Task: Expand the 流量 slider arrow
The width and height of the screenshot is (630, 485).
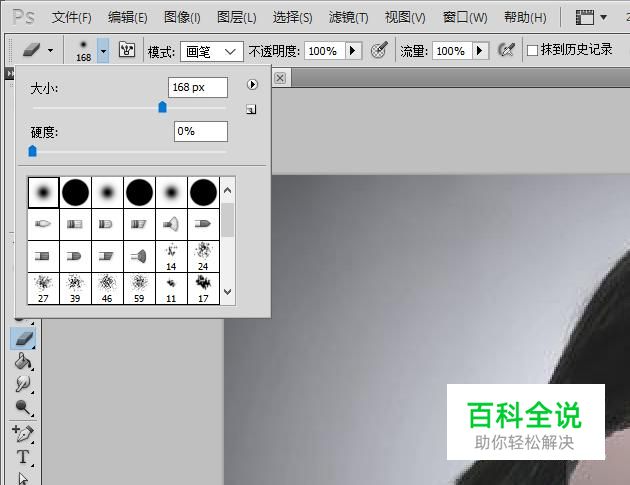Action: point(480,50)
